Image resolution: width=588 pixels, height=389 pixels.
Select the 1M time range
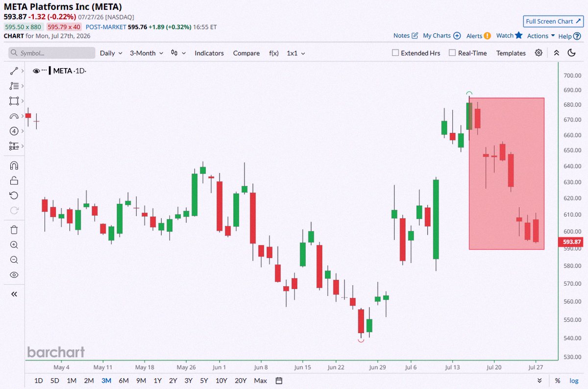[x=72, y=381]
